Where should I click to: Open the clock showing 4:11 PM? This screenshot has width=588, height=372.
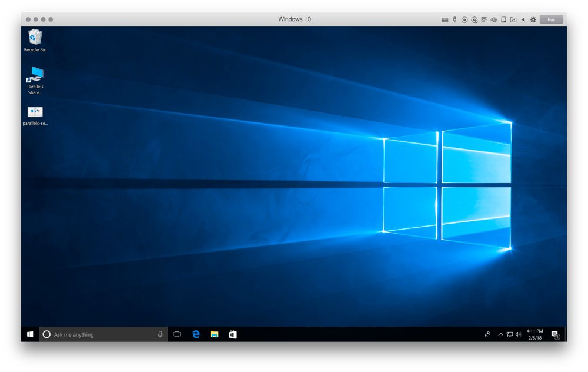[x=535, y=334]
